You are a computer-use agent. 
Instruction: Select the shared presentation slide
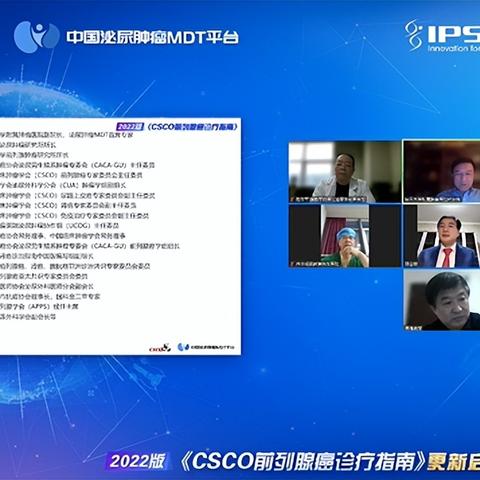120,236
